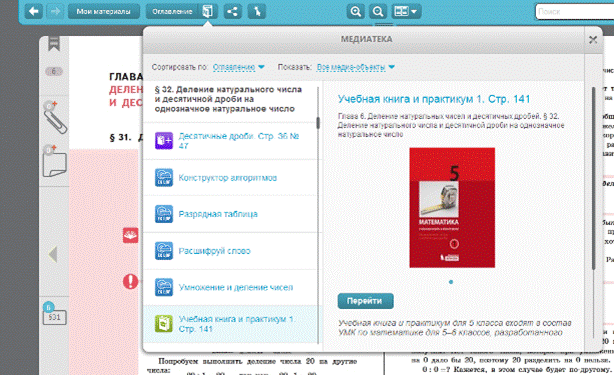Click the bookmark icon in left sidebar

click(54, 44)
